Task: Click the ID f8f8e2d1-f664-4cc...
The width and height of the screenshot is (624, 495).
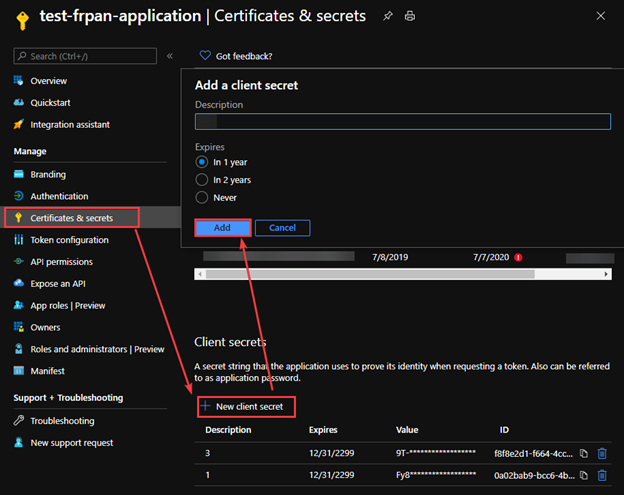Action: pyautogui.click(x=534, y=453)
